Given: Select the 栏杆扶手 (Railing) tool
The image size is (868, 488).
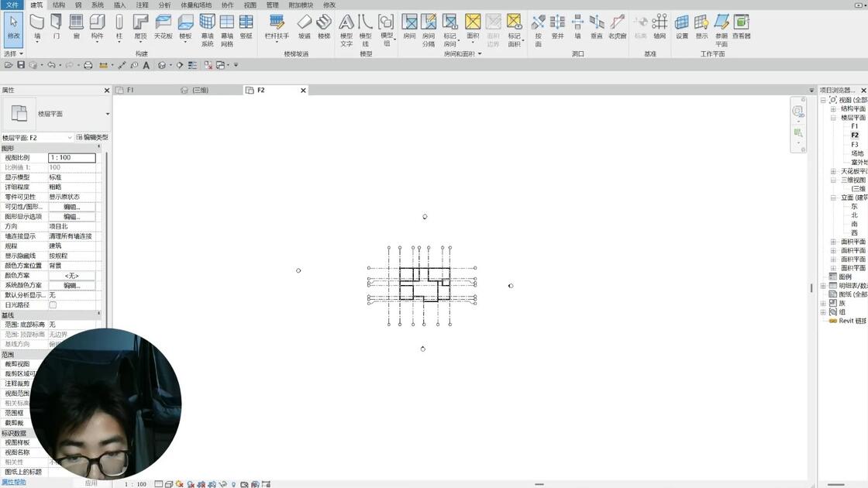Looking at the screenshot, I should pos(277,26).
